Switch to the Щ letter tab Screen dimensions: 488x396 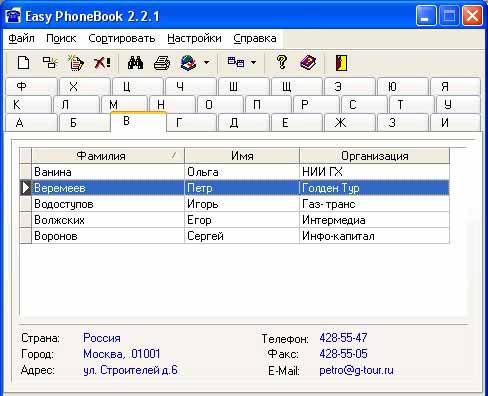(x=297, y=87)
